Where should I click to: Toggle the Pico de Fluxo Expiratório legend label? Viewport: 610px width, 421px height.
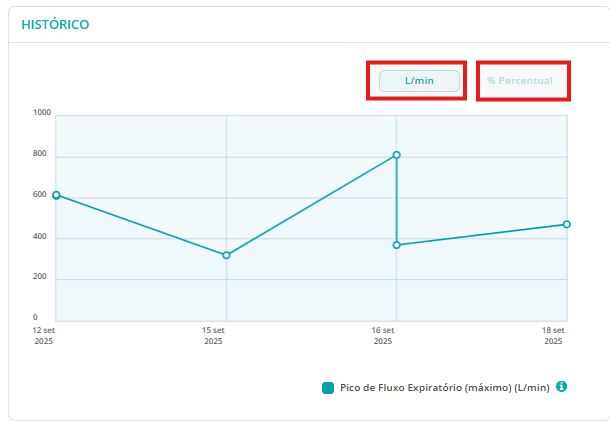444,388
